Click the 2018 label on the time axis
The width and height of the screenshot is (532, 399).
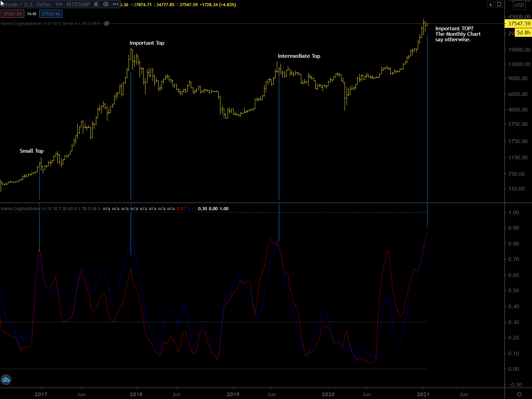click(x=136, y=394)
